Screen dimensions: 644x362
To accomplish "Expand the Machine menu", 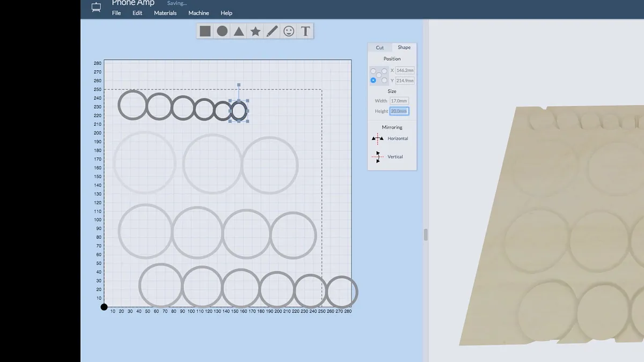I will pyautogui.click(x=199, y=13).
